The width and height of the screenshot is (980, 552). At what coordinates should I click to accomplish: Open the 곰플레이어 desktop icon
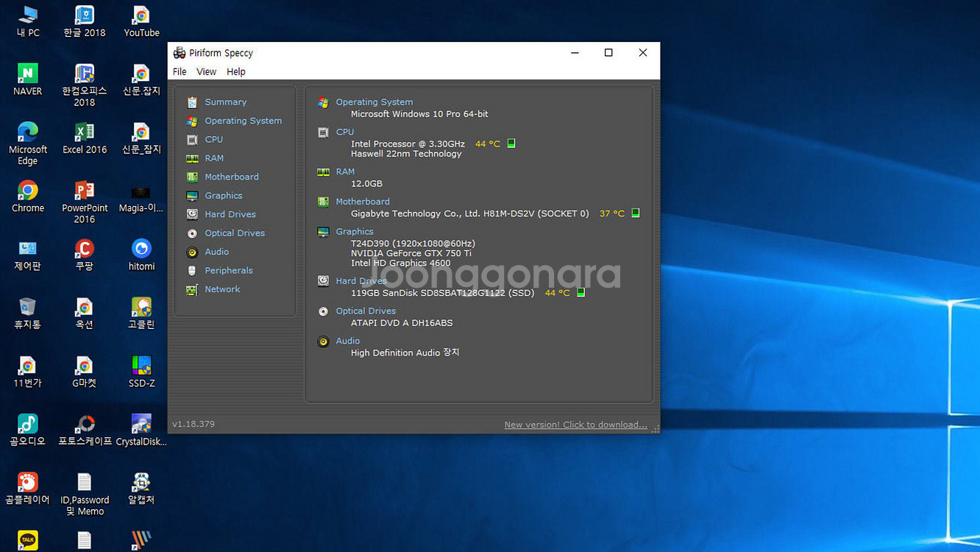coord(28,489)
